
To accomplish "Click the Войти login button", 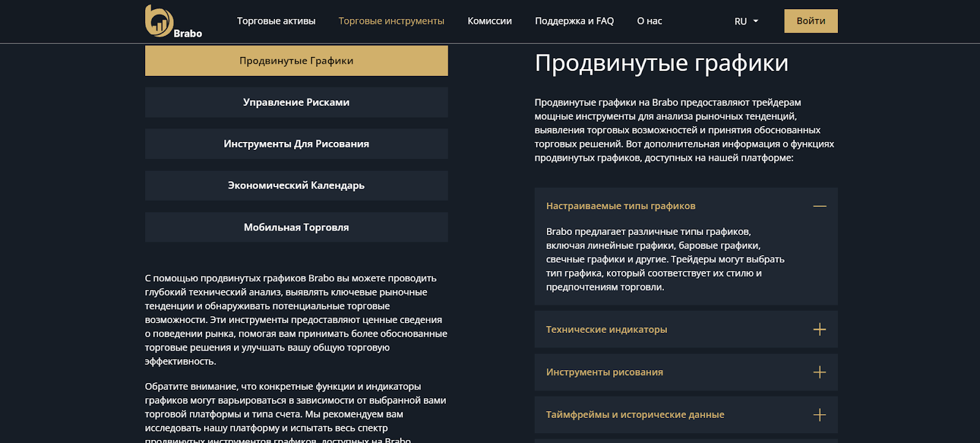I will click(811, 21).
